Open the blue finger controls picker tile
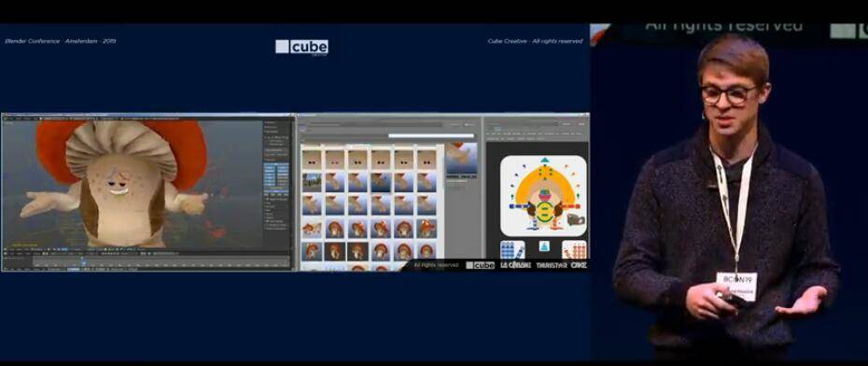The width and height of the screenshot is (868, 366). pyautogui.click(x=512, y=249)
